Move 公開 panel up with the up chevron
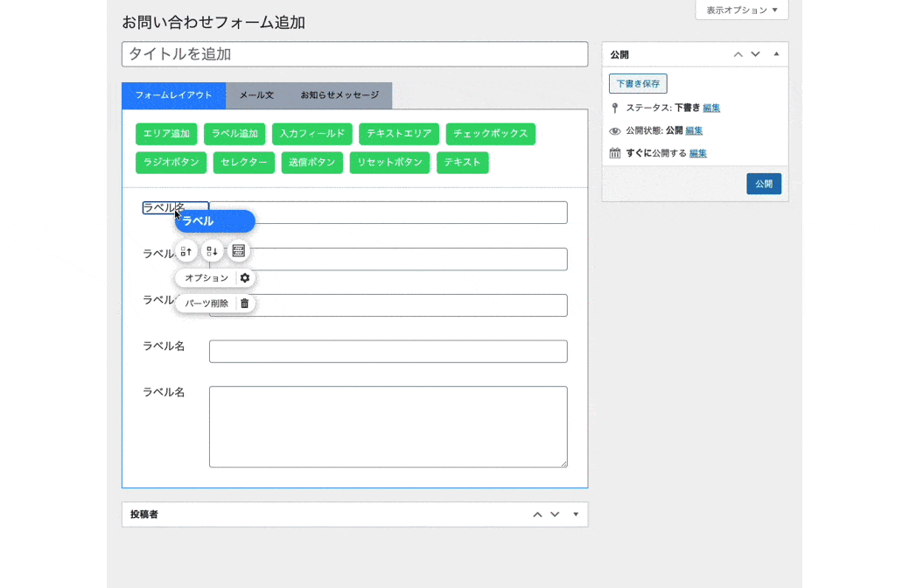This screenshot has width=910, height=588. pyautogui.click(x=738, y=54)
